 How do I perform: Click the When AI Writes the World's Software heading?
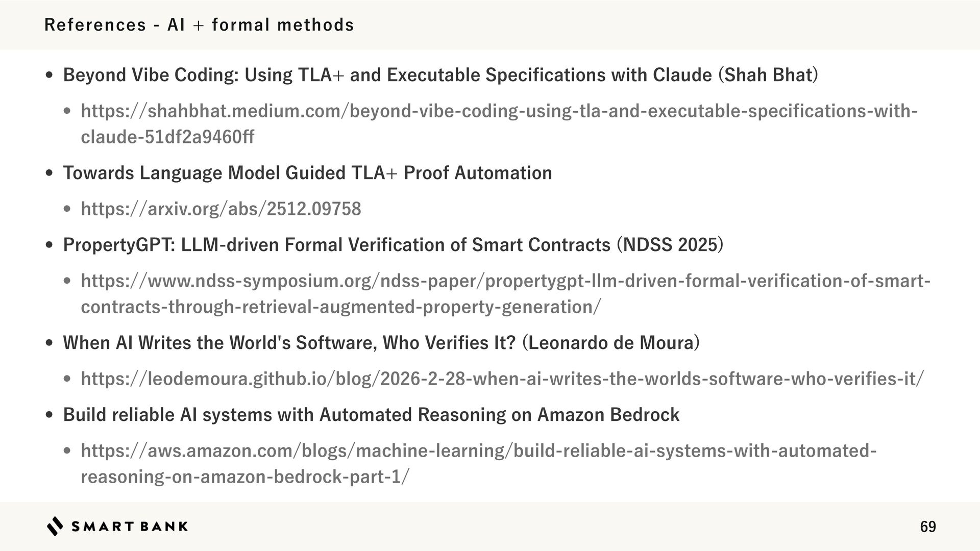(x=381, y=343)
